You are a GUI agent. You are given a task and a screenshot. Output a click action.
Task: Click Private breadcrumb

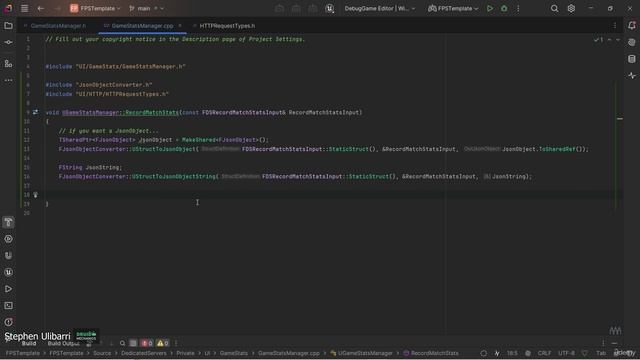[186, 353]
